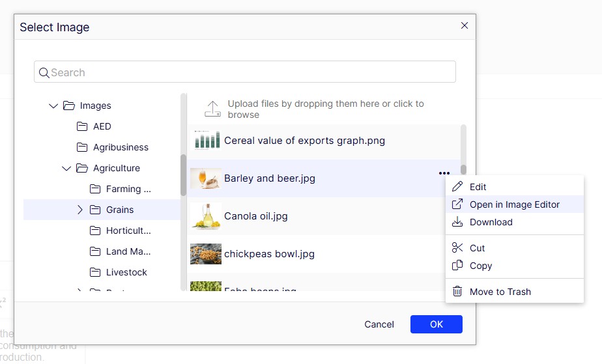
Task: Select the Agribusiness folder
Action: pos(121,147)
